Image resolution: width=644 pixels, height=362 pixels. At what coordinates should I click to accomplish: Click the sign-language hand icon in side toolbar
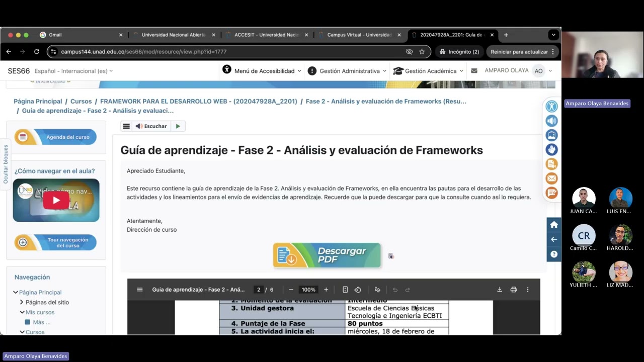point(552,149)
